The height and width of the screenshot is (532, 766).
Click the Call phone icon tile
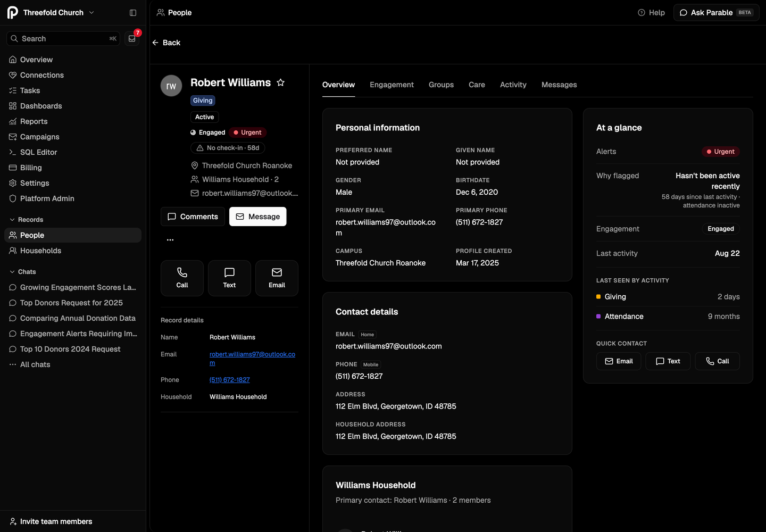tap(182, 278)
